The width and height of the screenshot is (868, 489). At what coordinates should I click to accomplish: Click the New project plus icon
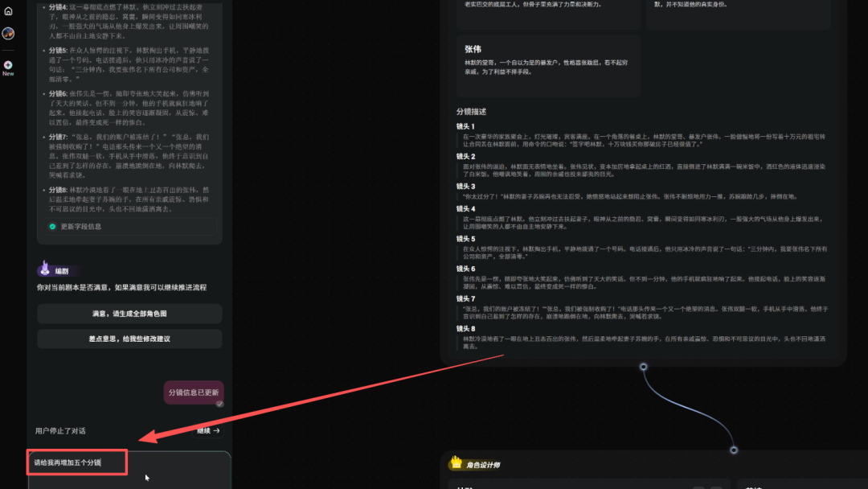click(x=8, y=64)
